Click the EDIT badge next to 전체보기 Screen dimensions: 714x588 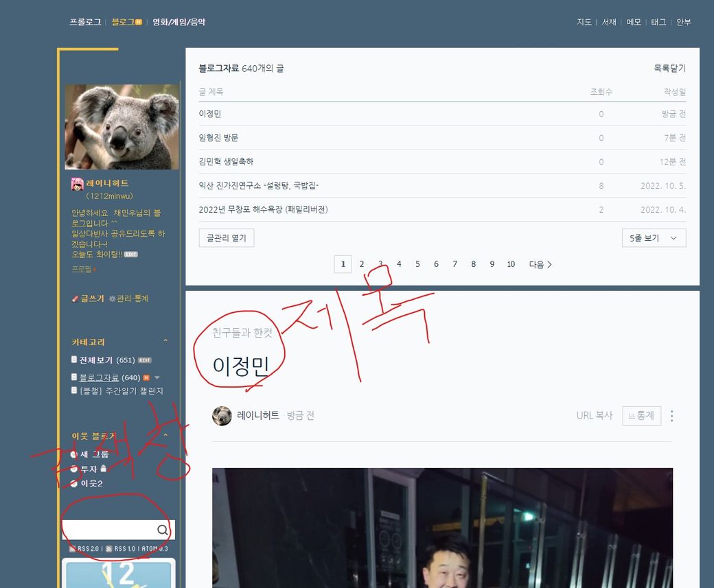tap(144, 360)
